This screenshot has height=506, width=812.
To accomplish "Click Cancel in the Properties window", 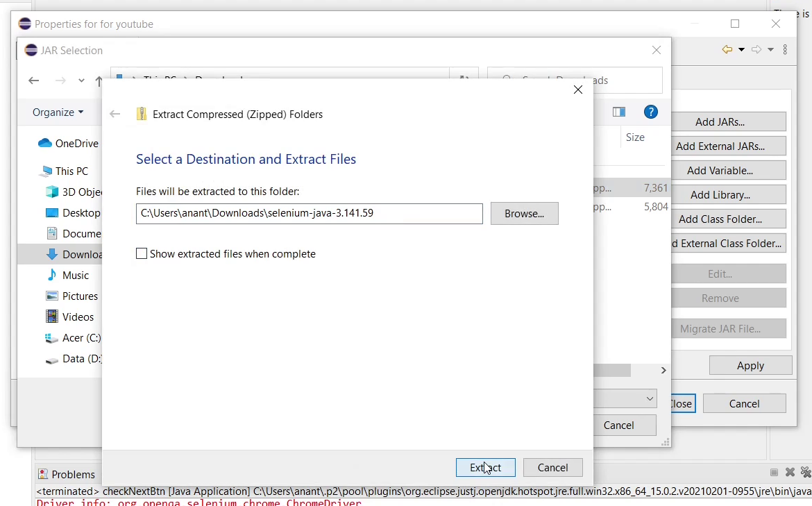I will point(744,403).
